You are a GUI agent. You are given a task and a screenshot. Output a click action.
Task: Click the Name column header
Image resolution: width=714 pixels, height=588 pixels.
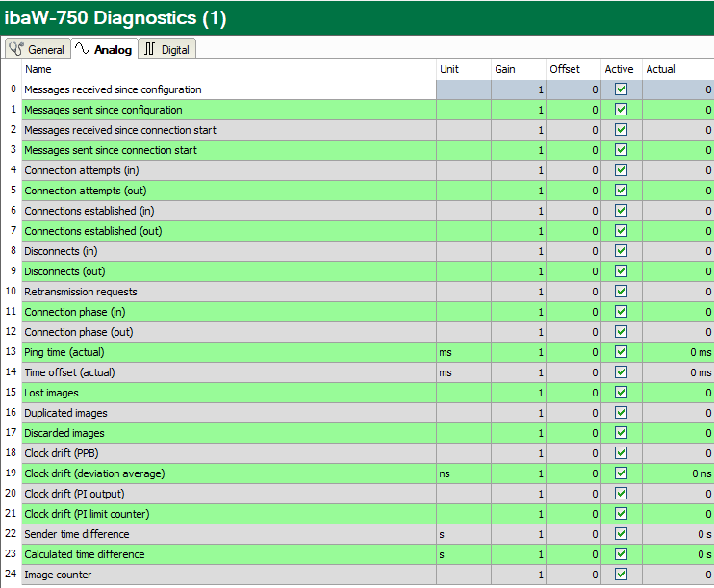point(229,69)
